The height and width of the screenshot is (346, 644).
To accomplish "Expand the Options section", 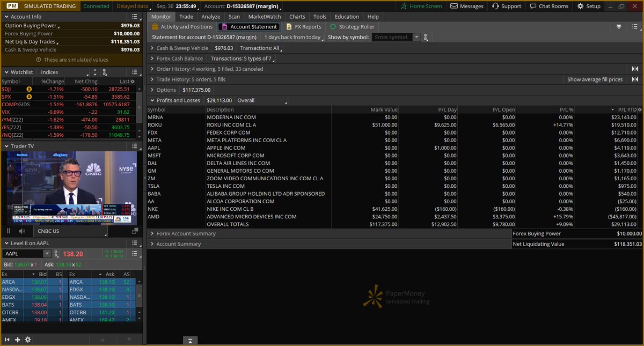I will (x=152, y=90).
